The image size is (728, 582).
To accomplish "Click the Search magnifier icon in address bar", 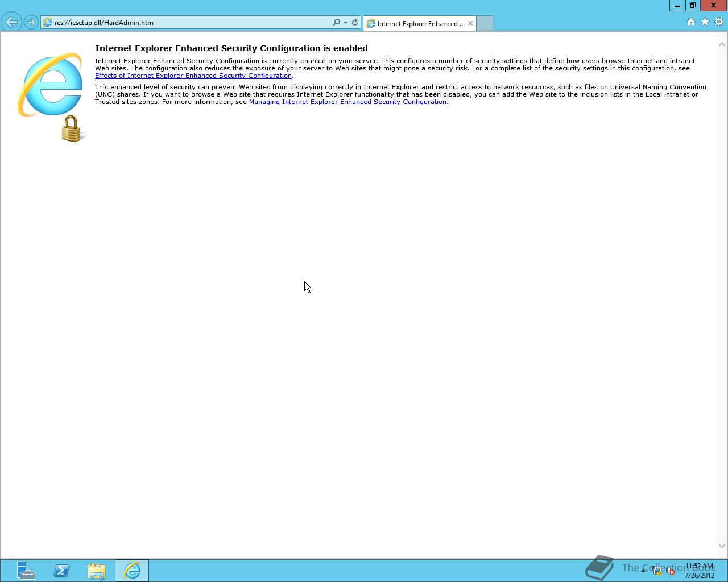I will (336, 23).
